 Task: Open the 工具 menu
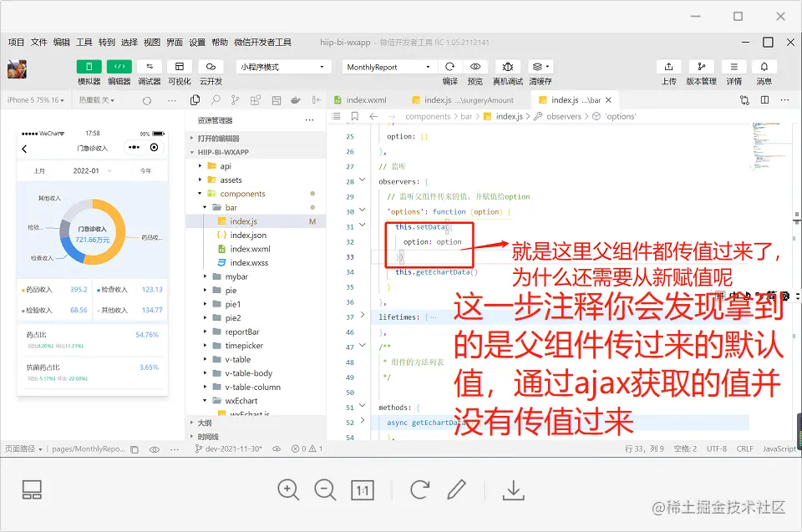coord(84,42)
